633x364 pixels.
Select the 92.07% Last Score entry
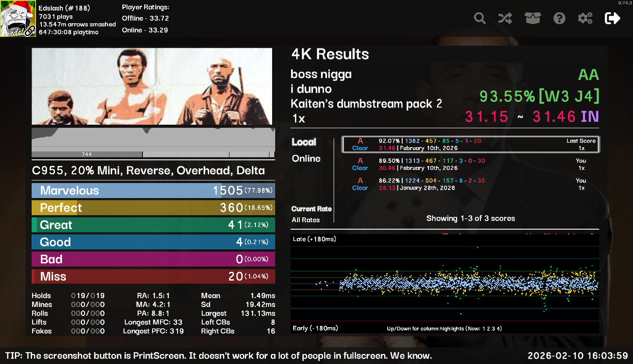pyautogui.click(x=470, y=144)
